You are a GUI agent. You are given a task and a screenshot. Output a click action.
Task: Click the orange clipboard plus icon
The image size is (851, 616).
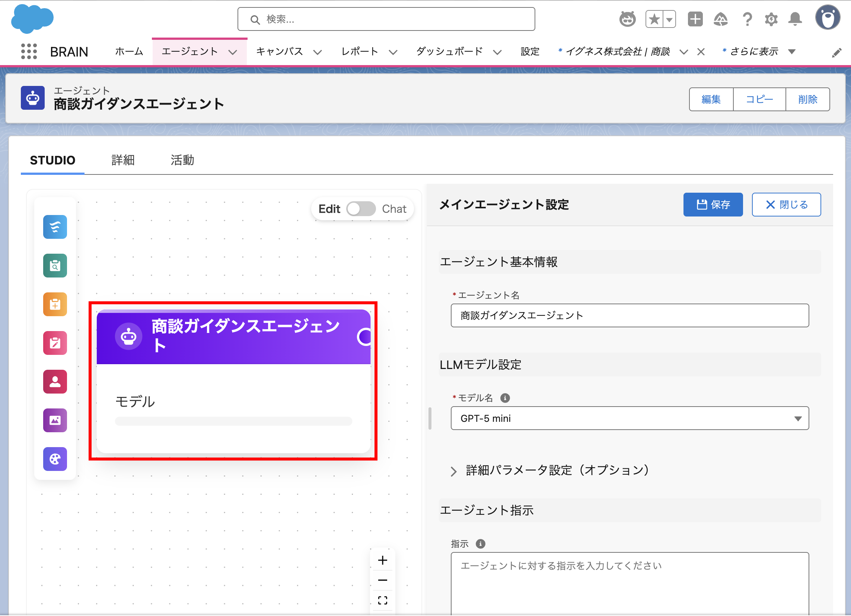pyautogui.click(x=55, y=304)
